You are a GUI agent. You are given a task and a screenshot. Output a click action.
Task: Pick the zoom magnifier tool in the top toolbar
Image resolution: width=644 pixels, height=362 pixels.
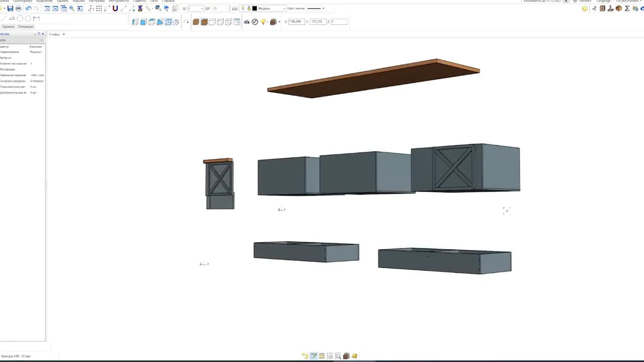coord(72,9)
